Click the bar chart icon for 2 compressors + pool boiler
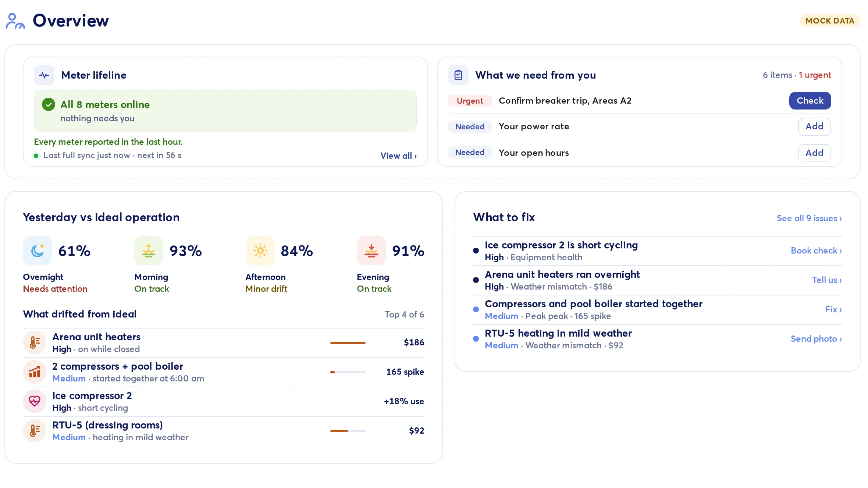 (x=35, y=372)
